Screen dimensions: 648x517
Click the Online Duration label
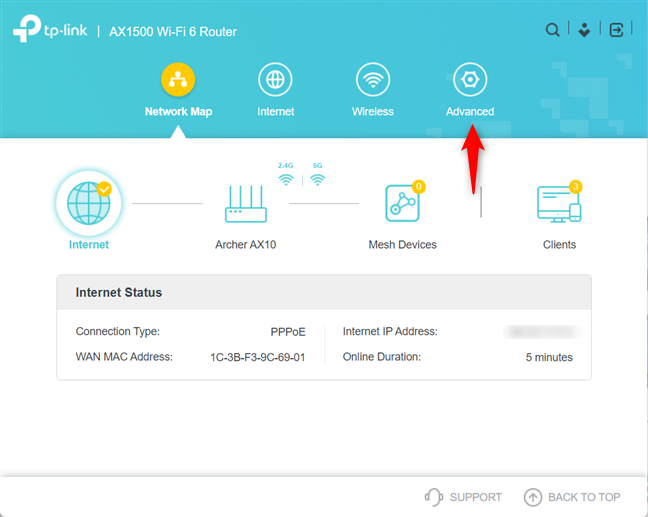pyautogui.click(x=382, y=357)
